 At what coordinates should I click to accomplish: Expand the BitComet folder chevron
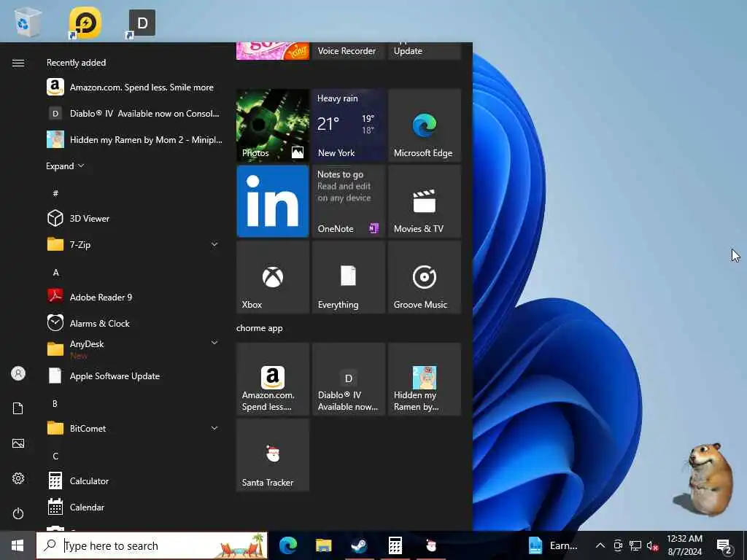214,428
